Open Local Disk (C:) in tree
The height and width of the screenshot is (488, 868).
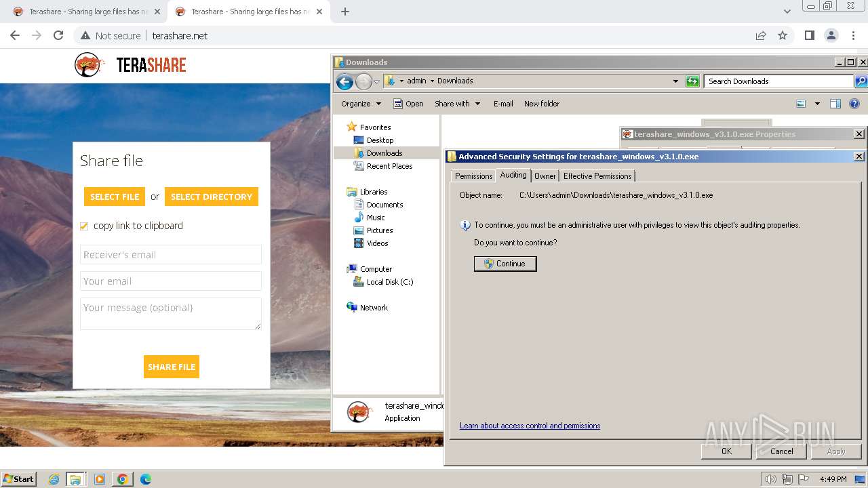[389, 282]
